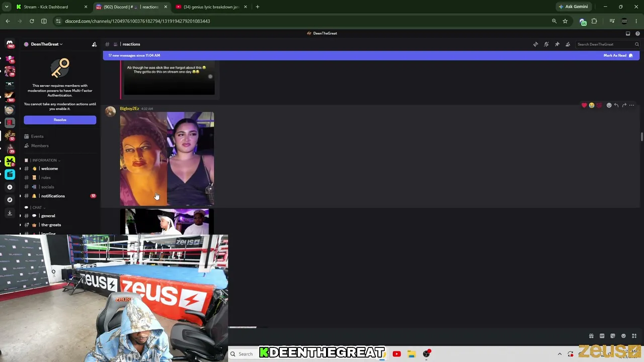Image resolution: width=644 pixels, height=362 pixels.
Task: Open the Discord inbox icon
Action: 628,34
